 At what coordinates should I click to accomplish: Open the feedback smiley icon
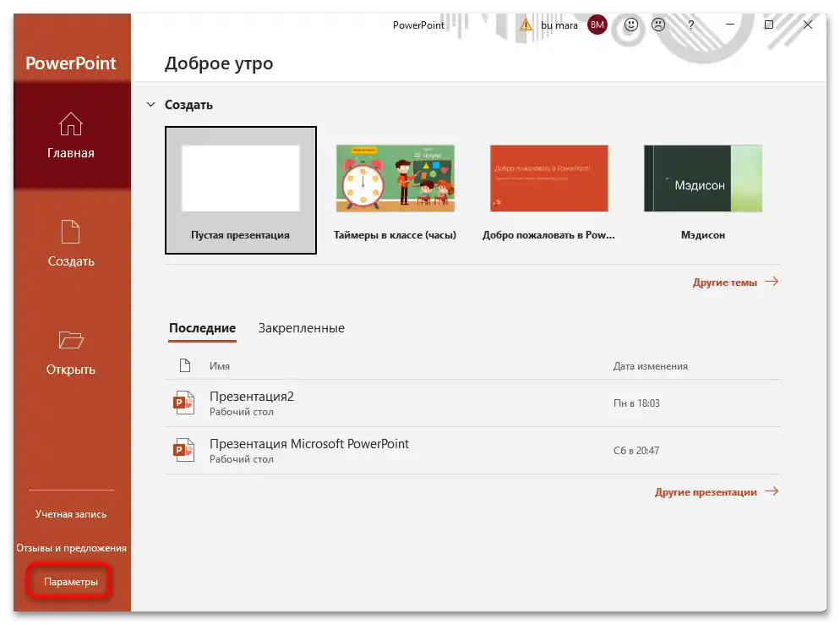pos(630,25)
